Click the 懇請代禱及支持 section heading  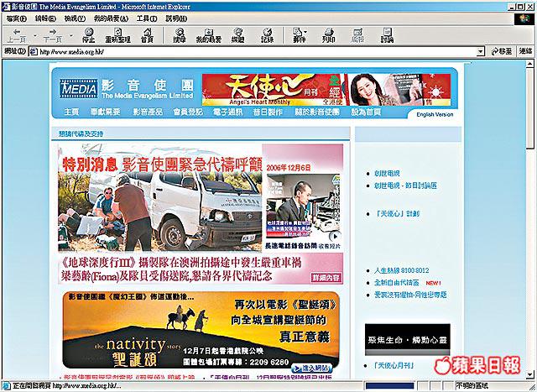click(x=81, y=134)
